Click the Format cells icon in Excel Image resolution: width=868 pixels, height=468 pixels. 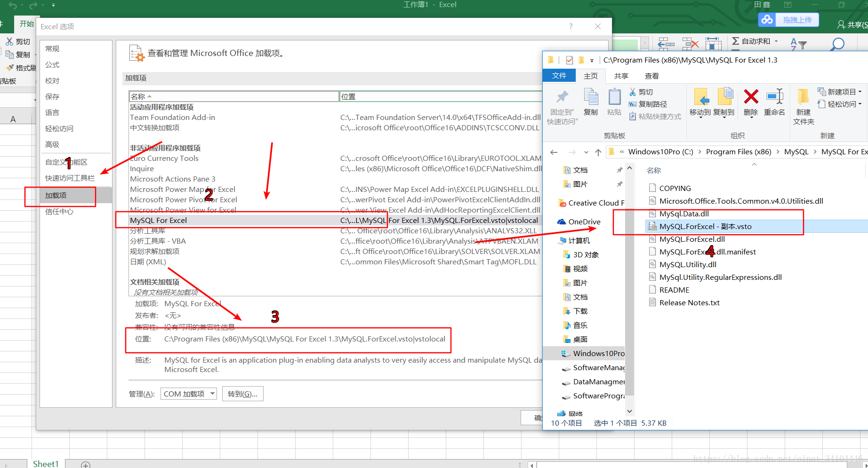pos(714,44)
